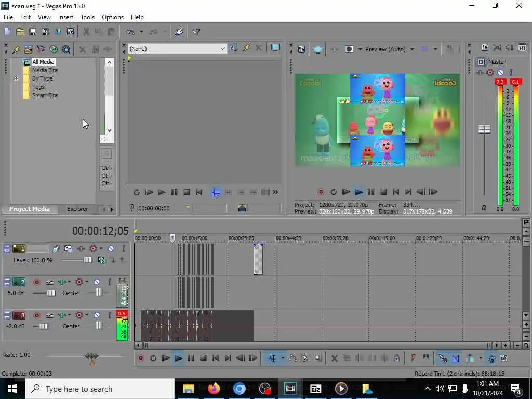Open the Undo history dropdown arrow
The width and height of the screenshot is (532, 399).
click(141, 32)
